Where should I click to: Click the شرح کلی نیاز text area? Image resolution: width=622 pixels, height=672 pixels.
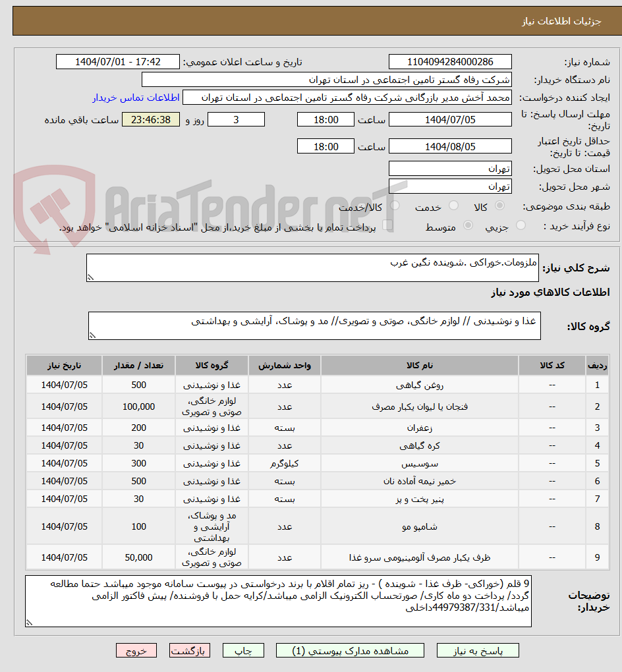pyautogui.click(x=312, y=268)
